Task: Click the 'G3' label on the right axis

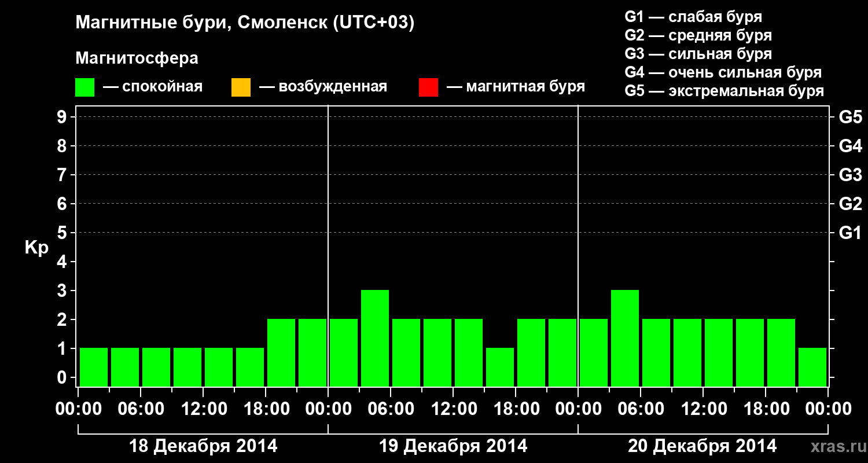Action: [x=850, y=175]
